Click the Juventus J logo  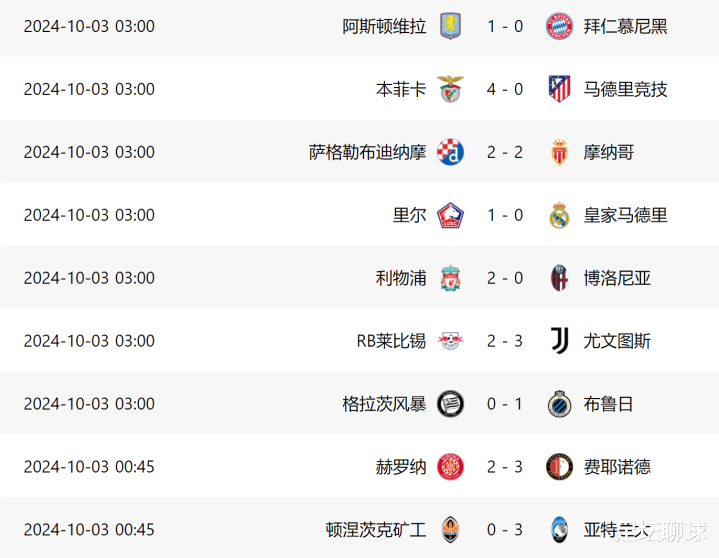559,341
